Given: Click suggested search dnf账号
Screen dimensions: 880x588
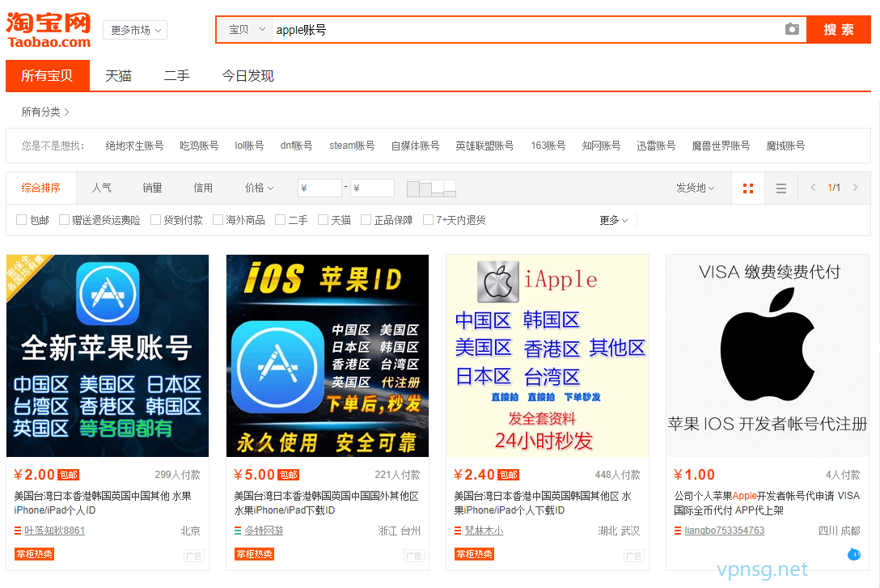Looking at the screenshot, I should click(x=296, y=146).
